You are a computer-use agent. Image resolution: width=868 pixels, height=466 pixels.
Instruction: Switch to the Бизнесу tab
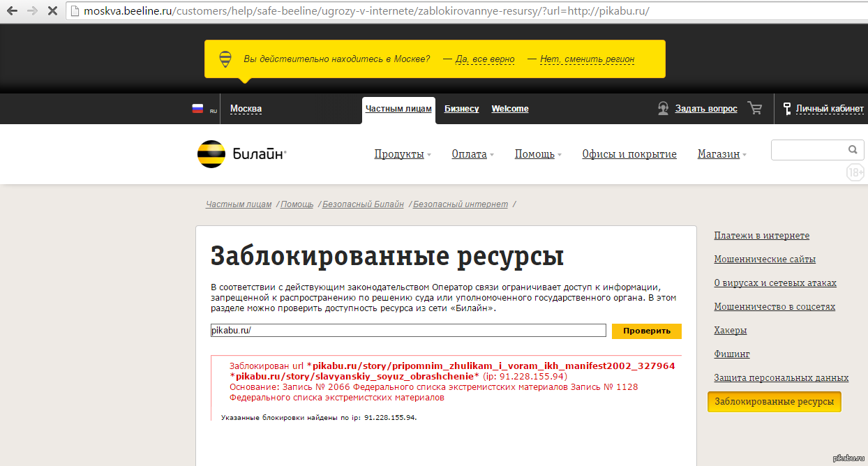click(462, 109)
